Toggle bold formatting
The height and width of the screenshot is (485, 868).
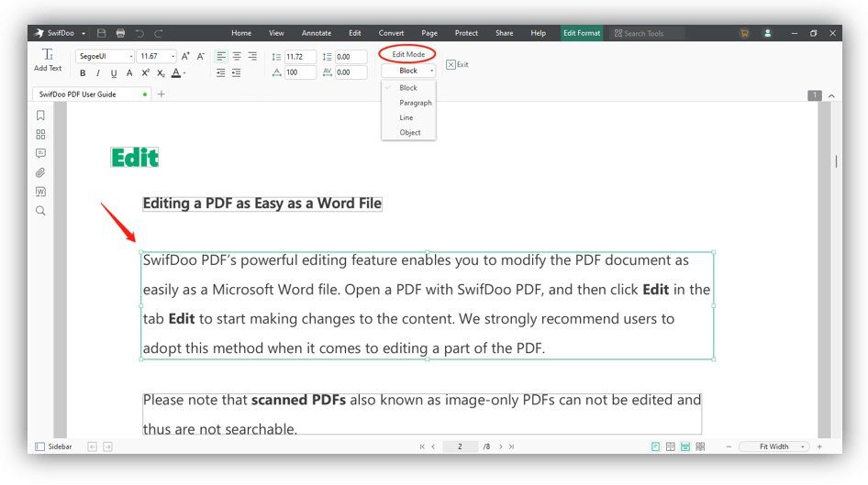pyautogui.click(x=83, y=73)
